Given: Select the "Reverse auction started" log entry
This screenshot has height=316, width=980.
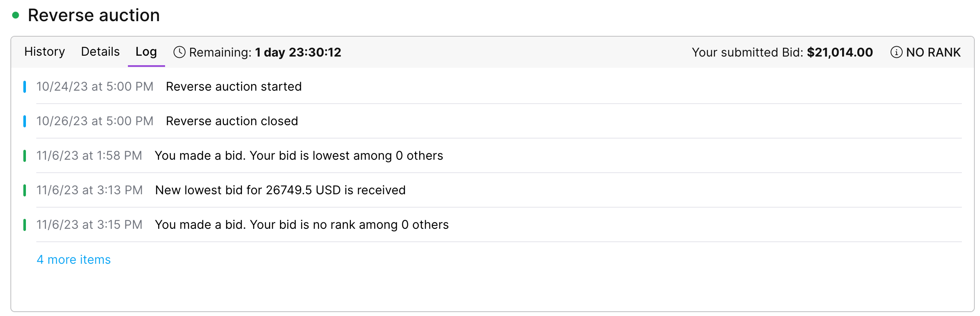Looking at the screenshot, I should click(234, 86).
